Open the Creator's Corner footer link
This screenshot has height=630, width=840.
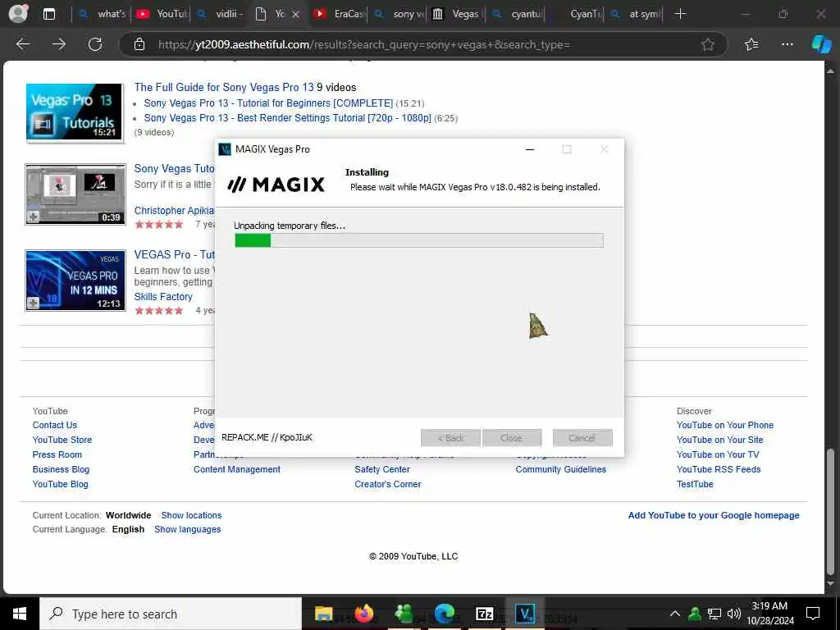point(388,484)
